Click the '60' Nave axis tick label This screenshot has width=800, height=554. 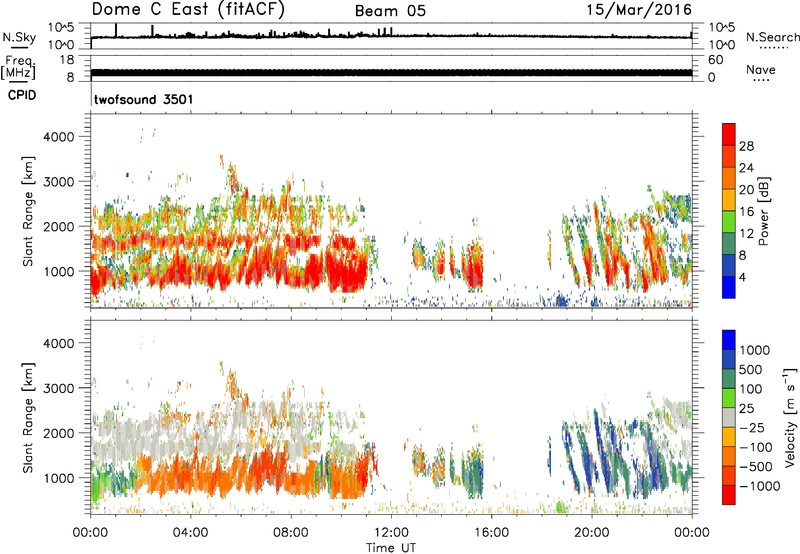716,60
